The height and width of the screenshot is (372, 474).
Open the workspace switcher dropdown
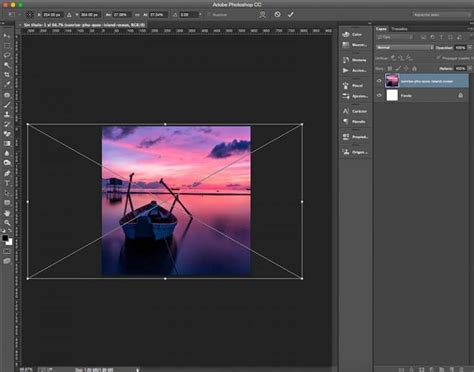[441, 15]
